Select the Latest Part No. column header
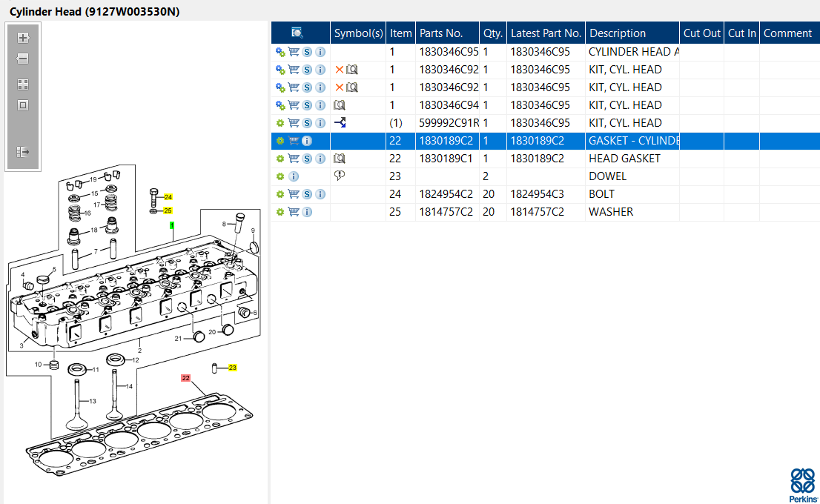The height and width of the screenshot is (504, 820). 546,33
